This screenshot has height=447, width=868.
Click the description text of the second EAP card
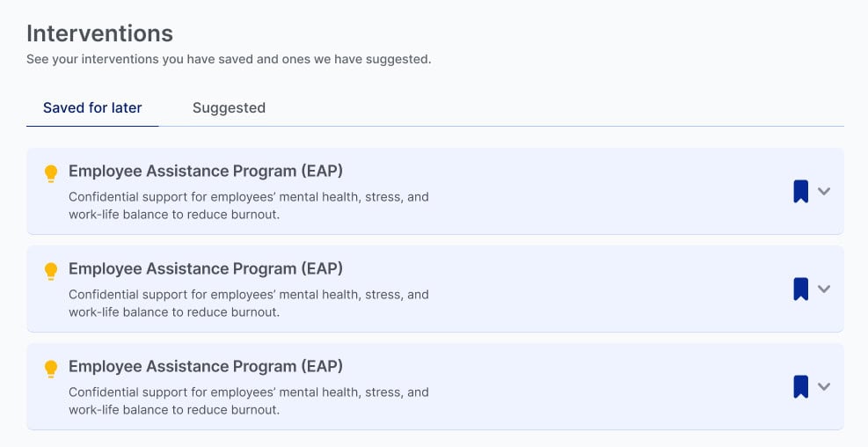tap(248, 303)
